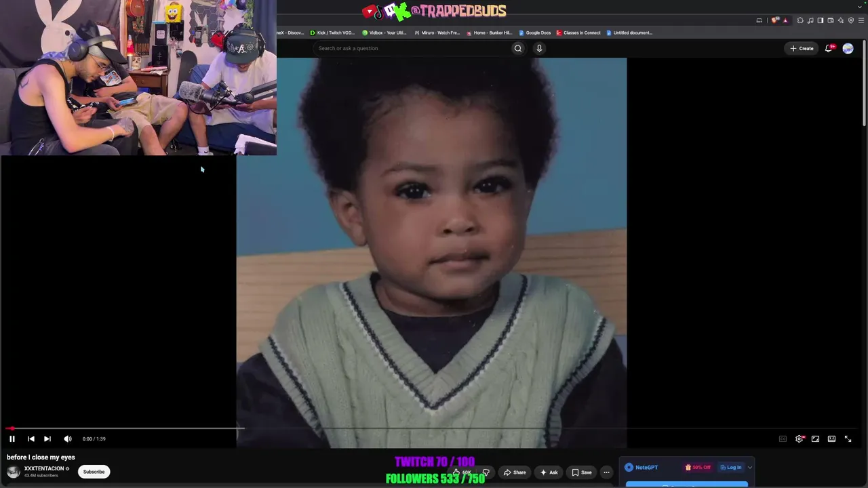
Task: Log in to NoteGPT
Action: point(730,467)
